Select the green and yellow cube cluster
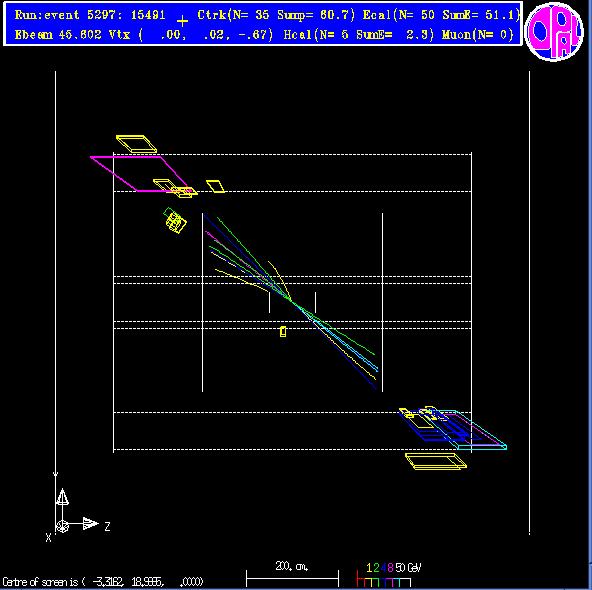Image resolution: width=592 pixels, height=590 pixels. (x=174, y=221)
